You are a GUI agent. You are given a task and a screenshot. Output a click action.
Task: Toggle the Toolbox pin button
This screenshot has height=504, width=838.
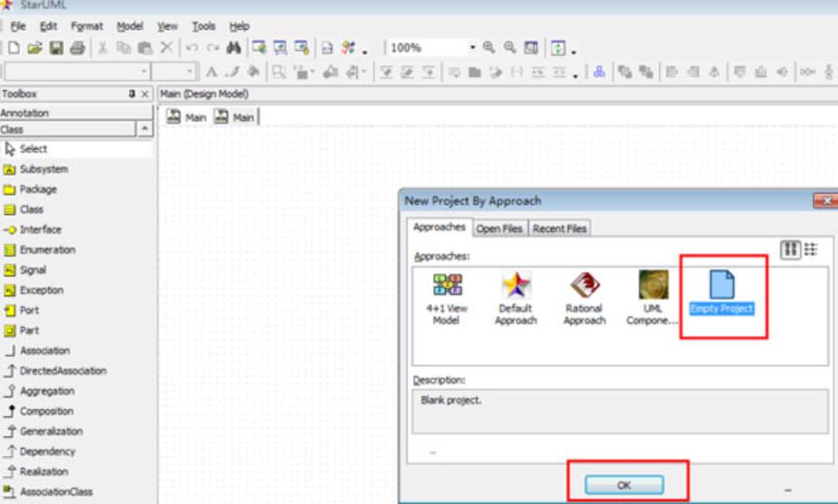pos(131,94)
